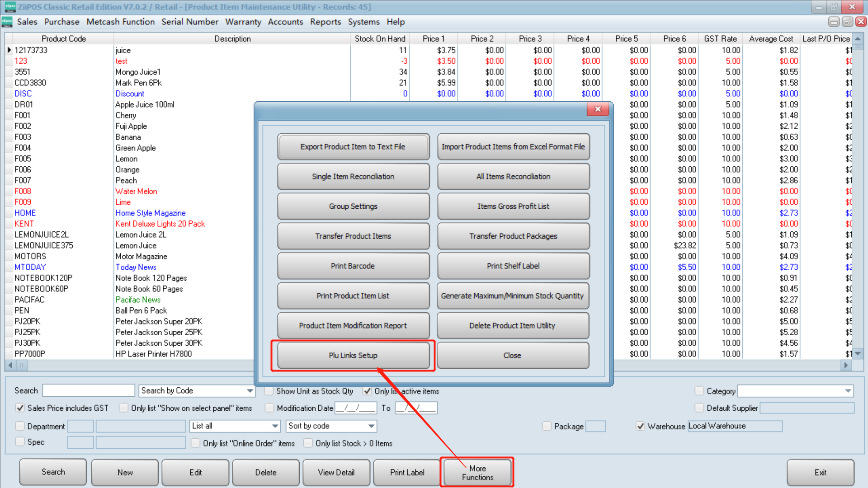The width and height of the screenshot is (868, 488).
Task: Uncheck the Warehouse filter checkbox
Action: [x=641, y=426]
